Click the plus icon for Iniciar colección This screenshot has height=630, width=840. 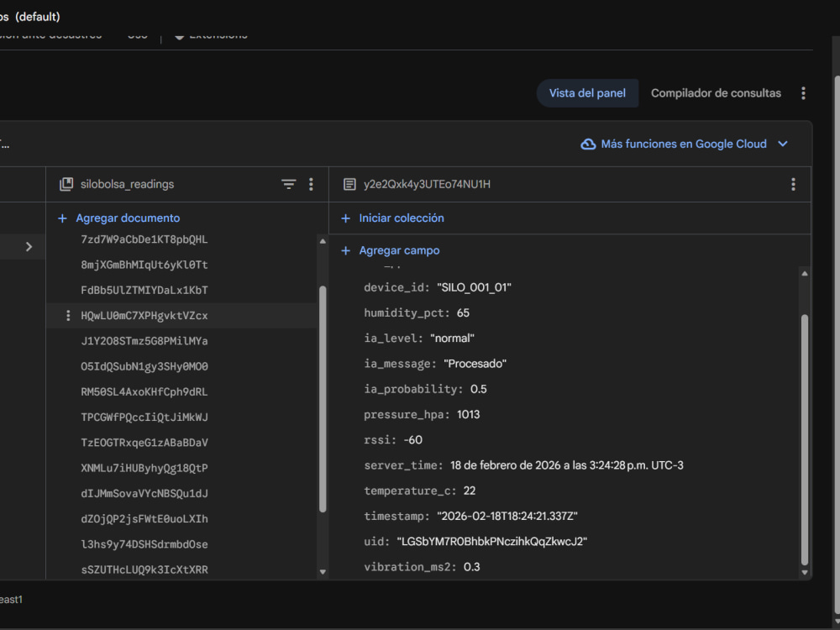[346, 218]
